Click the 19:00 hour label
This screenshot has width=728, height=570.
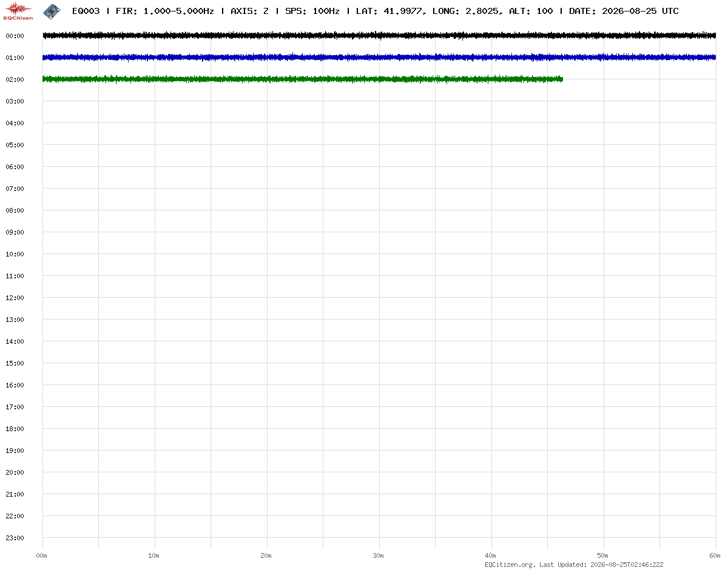(x=15, y=451)
